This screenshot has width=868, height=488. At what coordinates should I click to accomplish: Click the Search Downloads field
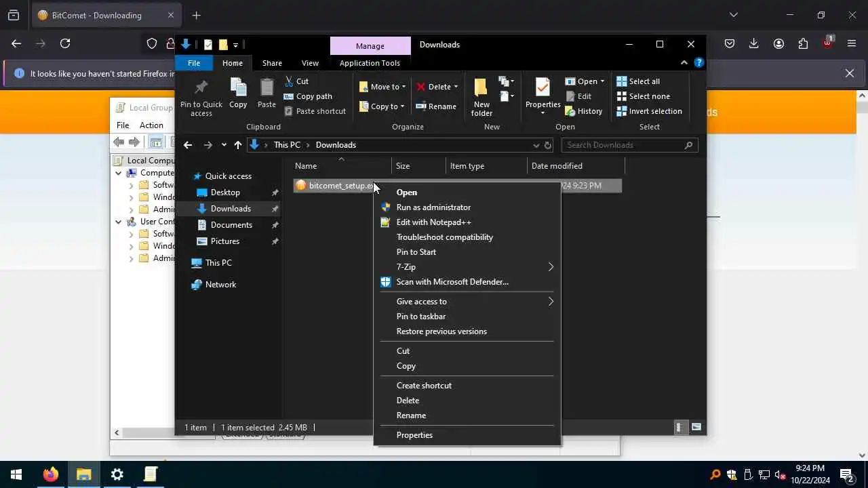pos(629,145)
